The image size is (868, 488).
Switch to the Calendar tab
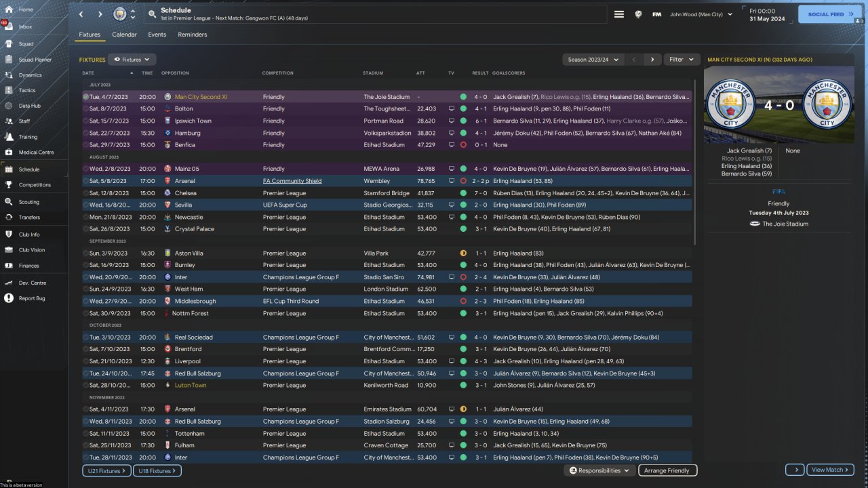coord(124,35)
